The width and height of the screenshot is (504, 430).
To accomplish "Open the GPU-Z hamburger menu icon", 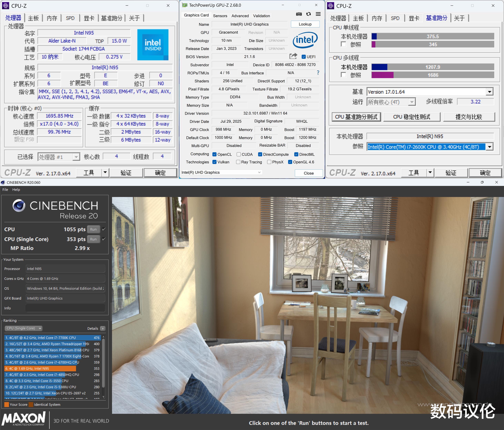I will click(x=318, y=14).
